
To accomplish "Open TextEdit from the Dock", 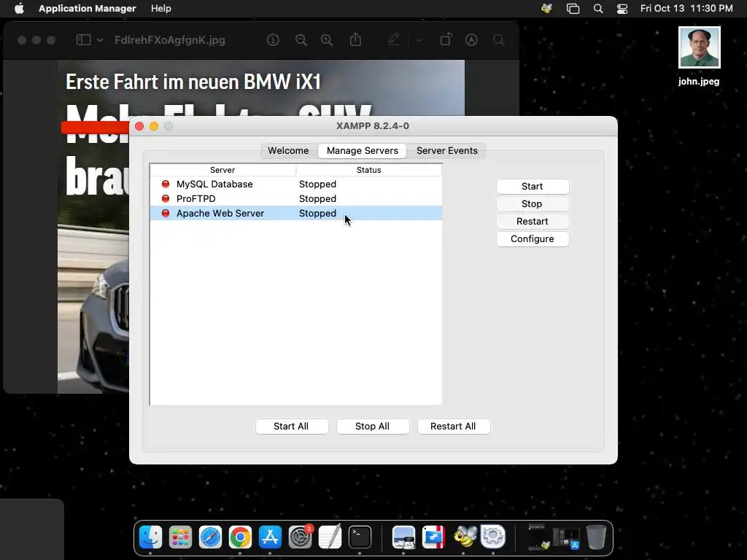I will 330,537.
